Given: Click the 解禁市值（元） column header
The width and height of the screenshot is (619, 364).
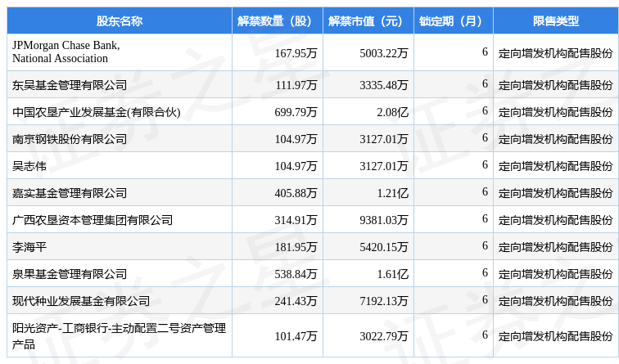Looking at the screenshot, I should [x=368, y=21].
